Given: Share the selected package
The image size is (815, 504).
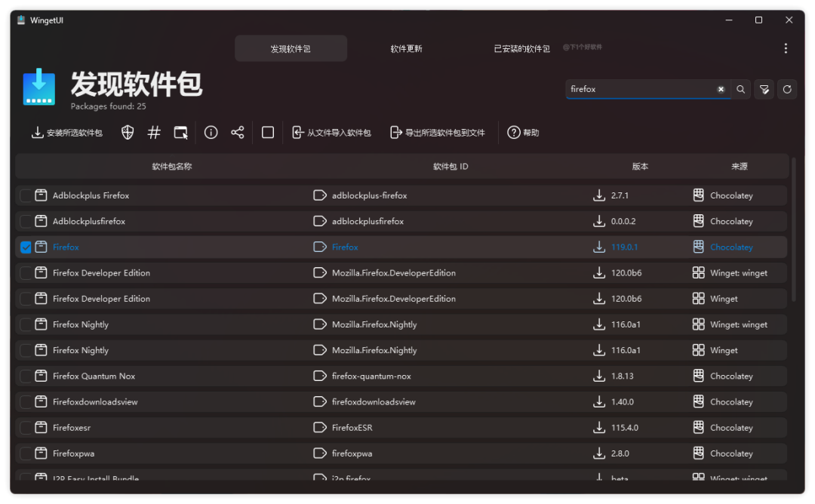Looking at the screenshot, I should [238, 133].
